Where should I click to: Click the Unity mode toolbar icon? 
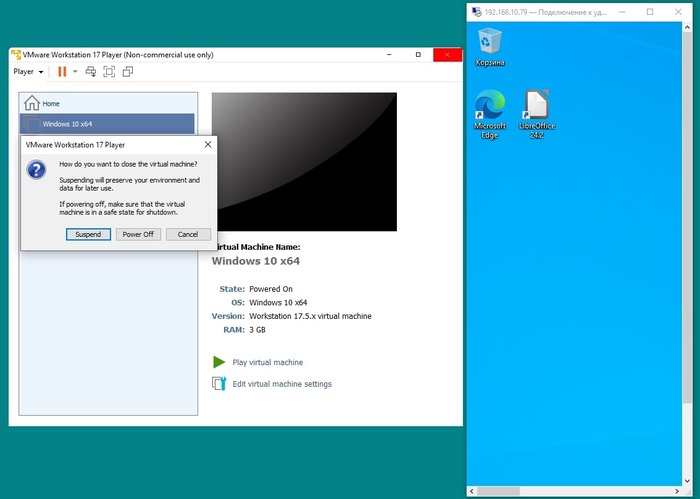pyautogui.click(x=127, y=72)
